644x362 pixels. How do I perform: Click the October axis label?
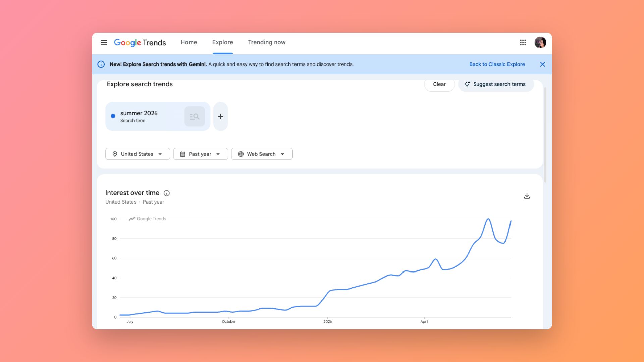click(x=229, y=322)
